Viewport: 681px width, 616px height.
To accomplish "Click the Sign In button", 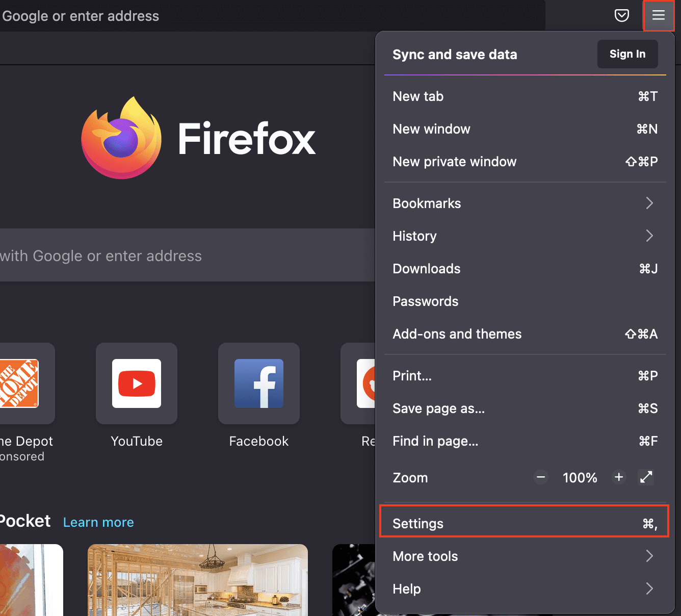I will [627, 54].
